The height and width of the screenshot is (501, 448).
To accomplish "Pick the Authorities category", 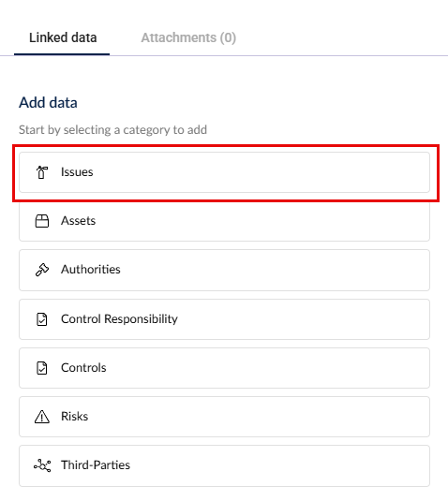I will 225,270.
